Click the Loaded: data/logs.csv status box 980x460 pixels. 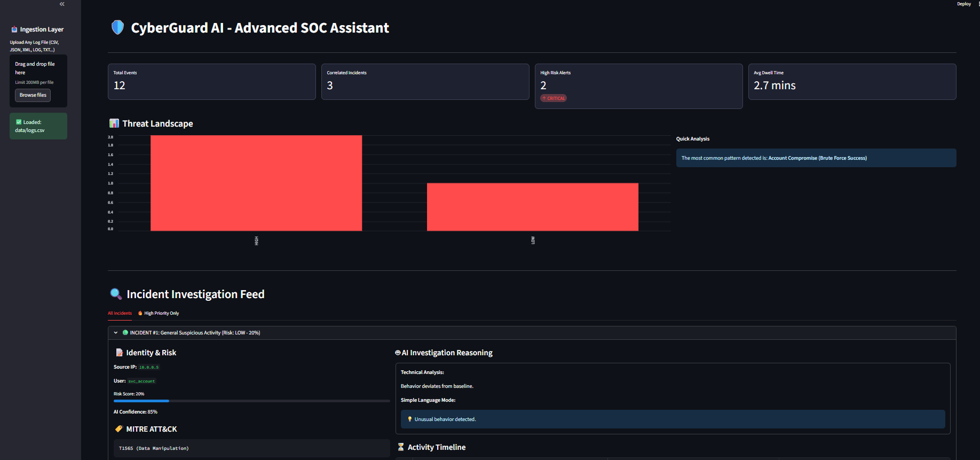38,126
